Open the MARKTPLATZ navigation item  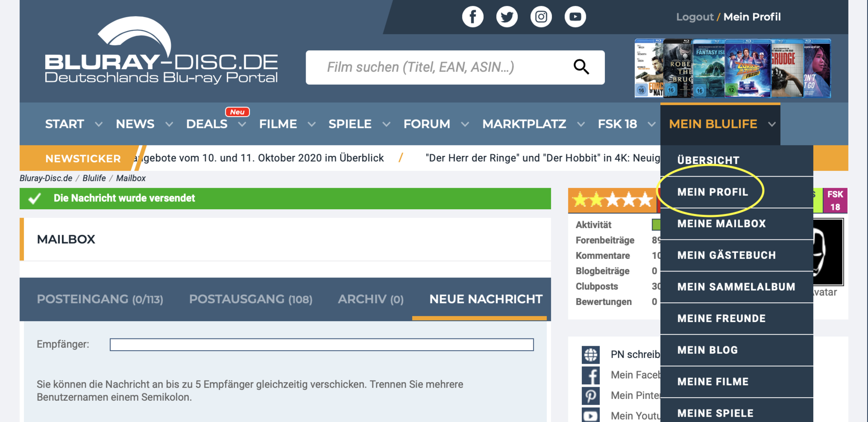coord(524,124)
